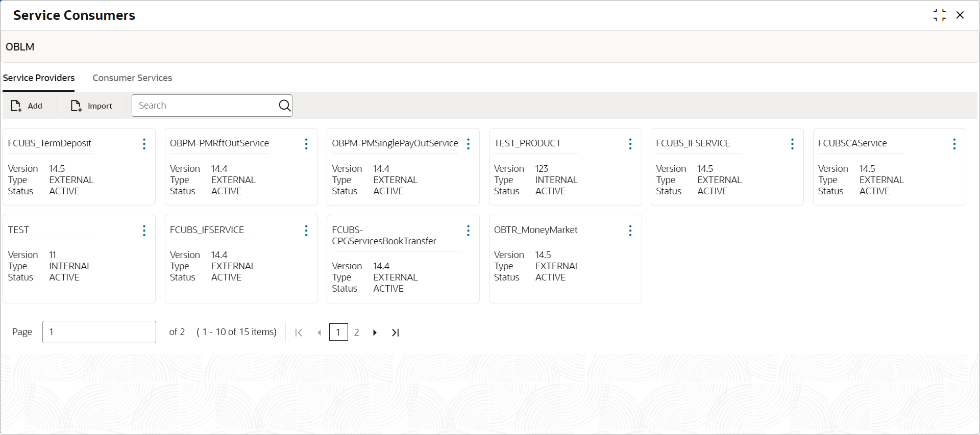Open three-dot menu on the TEST card
980x435 pixels.
click(144, 231)
